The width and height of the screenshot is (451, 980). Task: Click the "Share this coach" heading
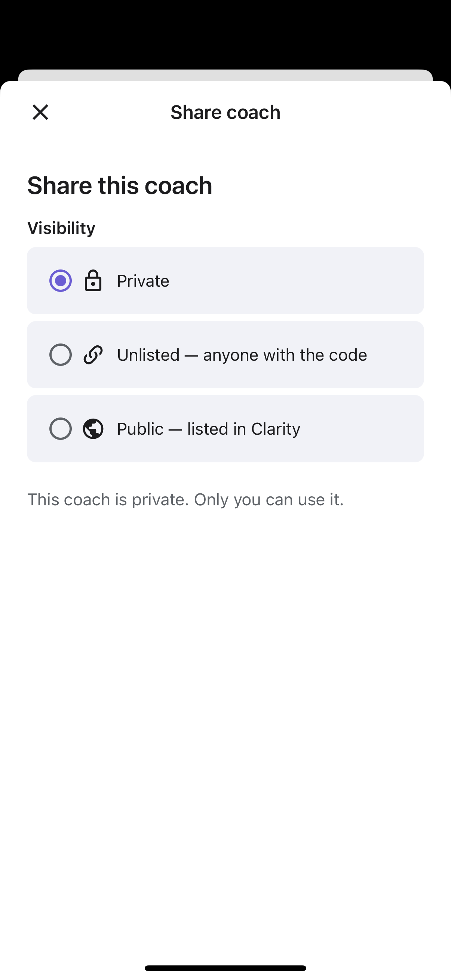coord(120,185)
